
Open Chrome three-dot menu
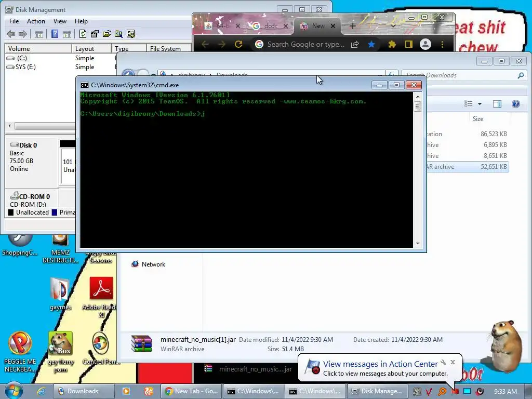pyautogui.click(x=442, y=44)
